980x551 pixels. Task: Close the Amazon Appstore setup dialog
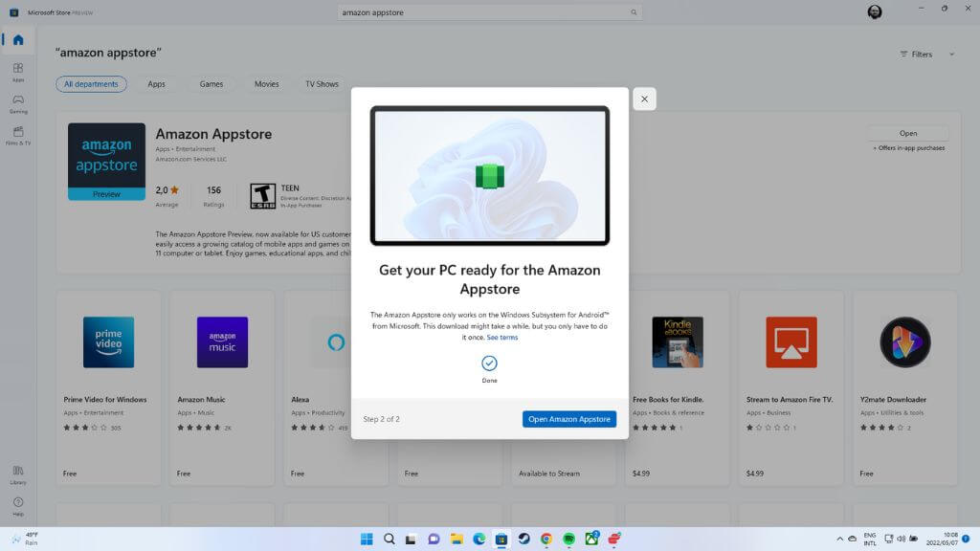coord(644,99)
